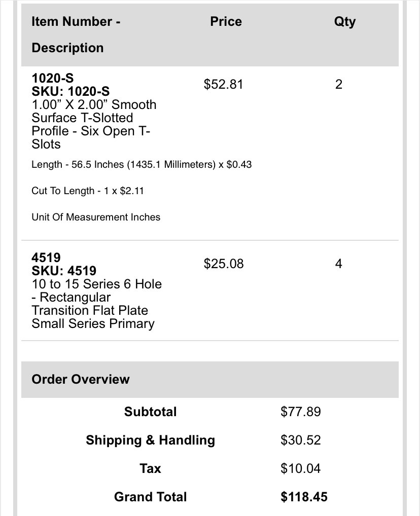The image size is (420, 516).
Task: Select the Rectangular Transition Flat Plate description
Action: (97, 304)
